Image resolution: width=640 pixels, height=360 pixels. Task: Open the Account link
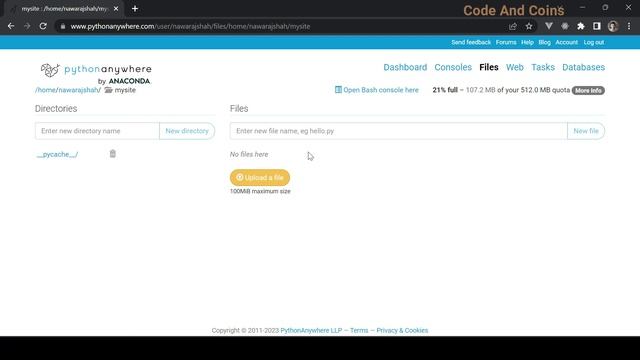coord(566,42)
